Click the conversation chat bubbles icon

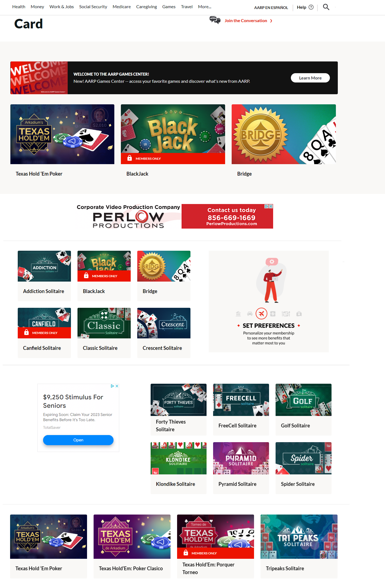pos(215,20)
